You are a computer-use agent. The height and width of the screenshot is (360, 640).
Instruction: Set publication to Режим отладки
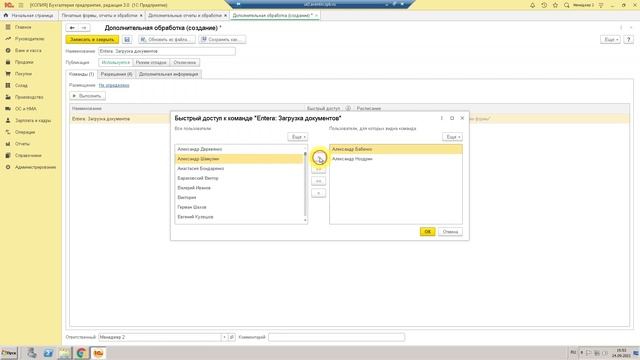[x=151, y=62]
